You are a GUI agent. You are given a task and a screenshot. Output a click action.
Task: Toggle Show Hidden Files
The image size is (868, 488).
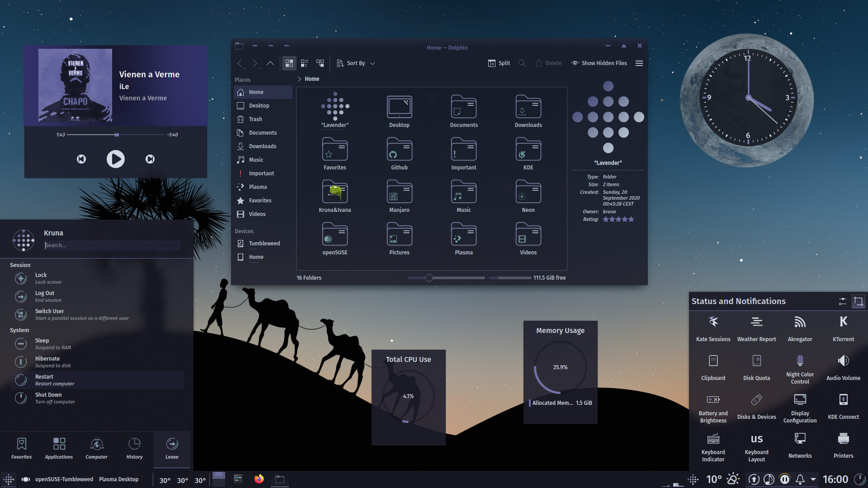(599, 63)
